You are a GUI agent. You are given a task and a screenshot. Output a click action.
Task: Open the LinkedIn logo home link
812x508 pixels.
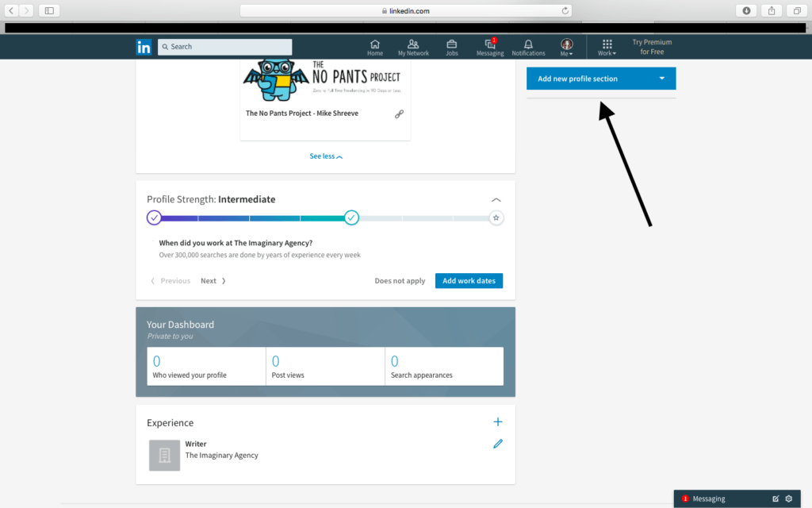(144, 47)
